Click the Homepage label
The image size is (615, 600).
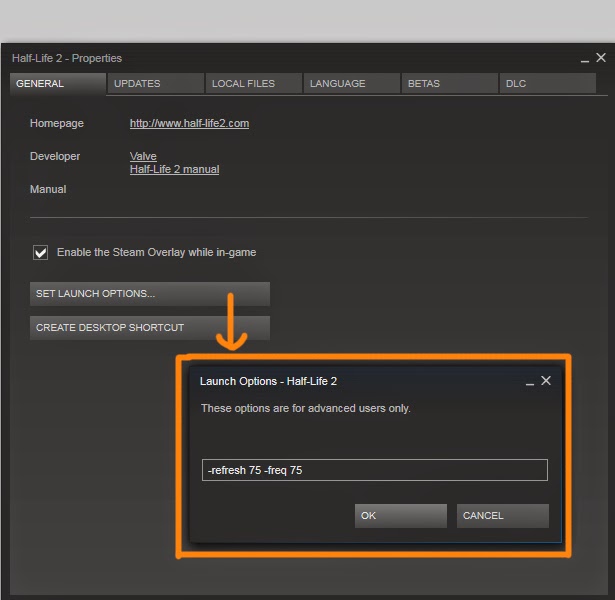pyautogui.click(x=57, y=124)
